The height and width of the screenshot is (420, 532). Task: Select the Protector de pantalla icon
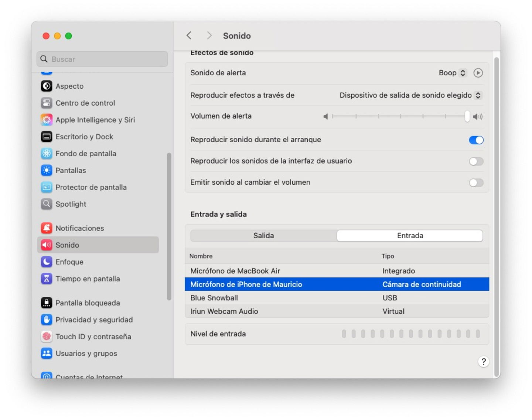[x=47, y=187]
